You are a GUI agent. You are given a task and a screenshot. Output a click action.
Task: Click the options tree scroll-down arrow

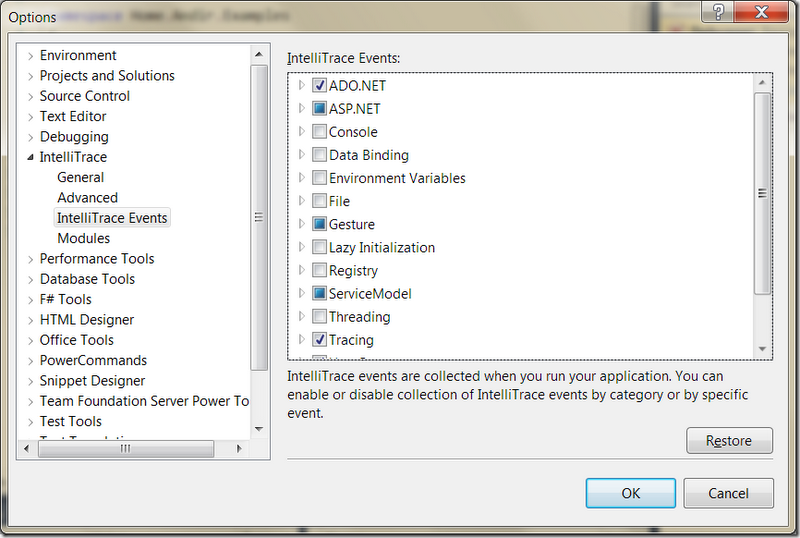click(259, 429)
